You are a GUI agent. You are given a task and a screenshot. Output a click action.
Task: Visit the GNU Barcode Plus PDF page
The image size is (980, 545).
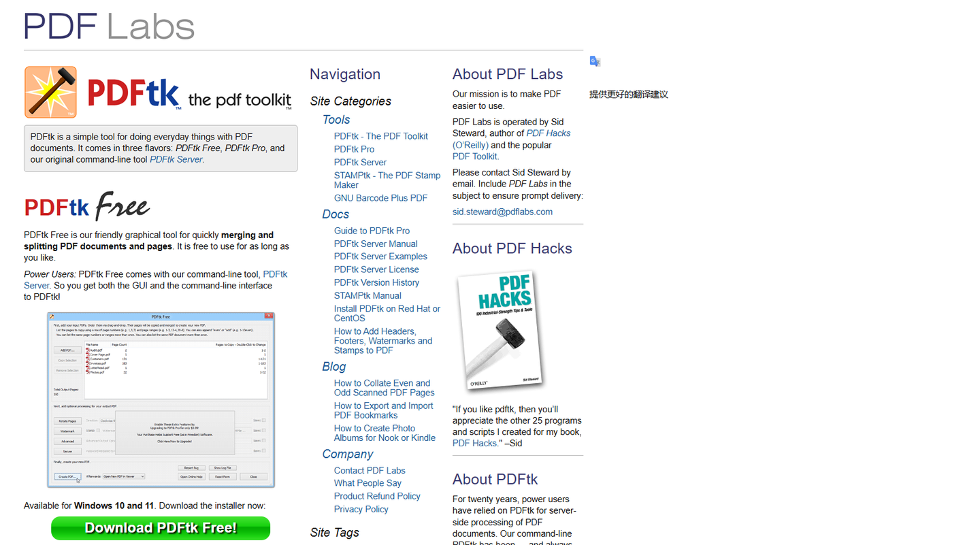click(x=380, y=198)
